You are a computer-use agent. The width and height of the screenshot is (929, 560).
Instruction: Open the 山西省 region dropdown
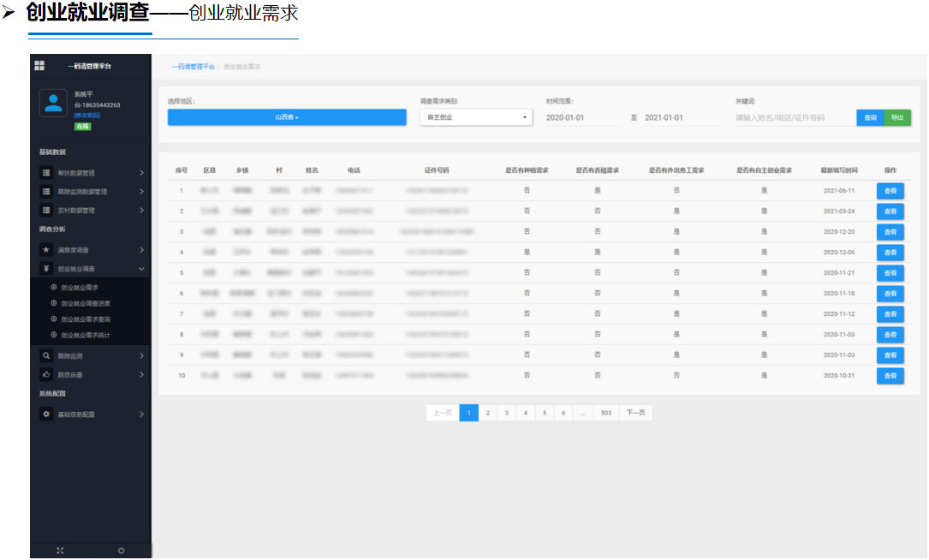click(287, 117)
